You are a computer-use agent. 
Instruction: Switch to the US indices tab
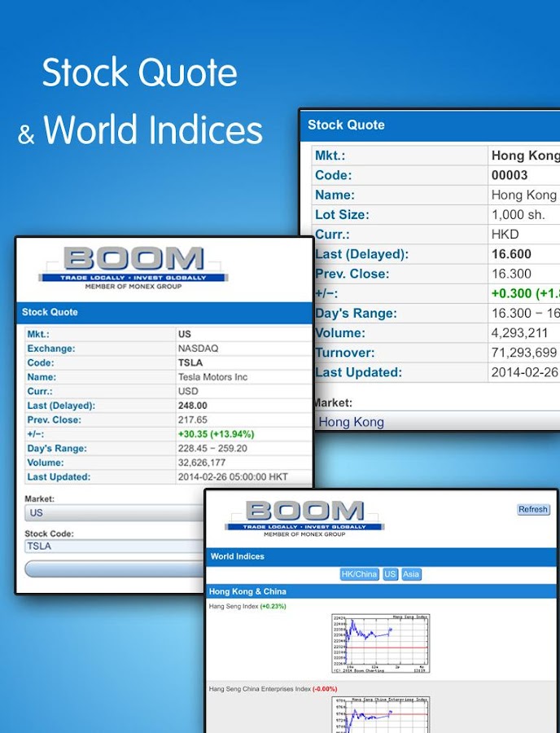390,574
